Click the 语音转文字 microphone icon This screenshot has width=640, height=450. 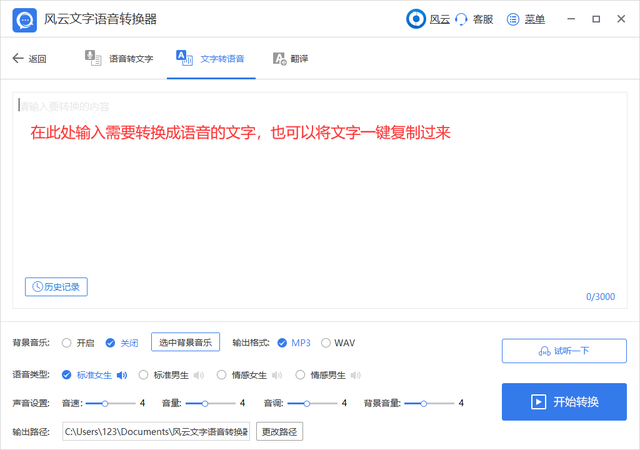pyautogui.click(x=93, y=58)
